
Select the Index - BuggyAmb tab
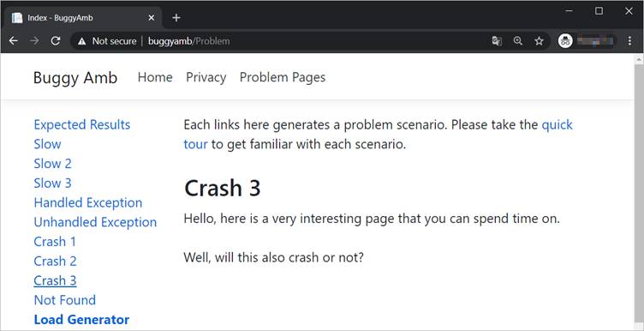82,18
